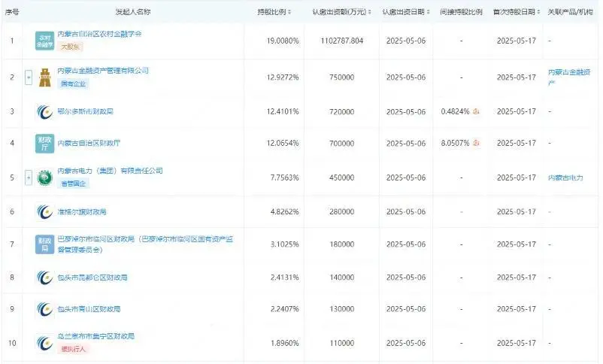
Task: Select the 180000 contribution amount cell
Action: 342,244
